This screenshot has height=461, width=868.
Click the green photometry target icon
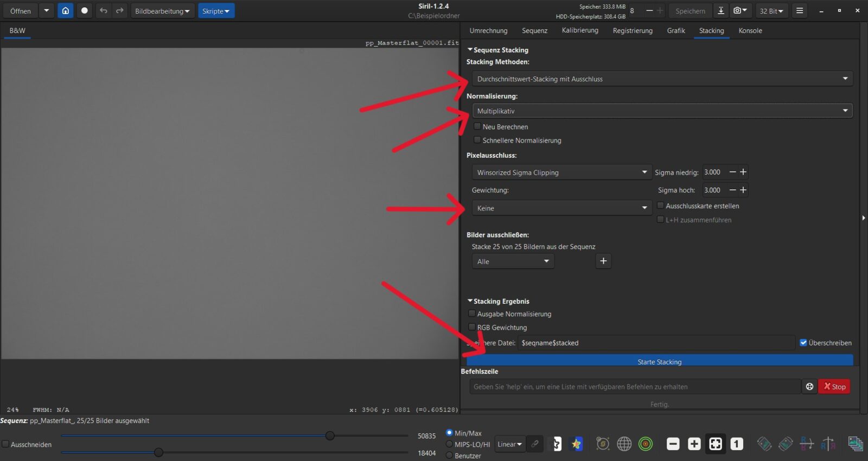pos(646,444)
